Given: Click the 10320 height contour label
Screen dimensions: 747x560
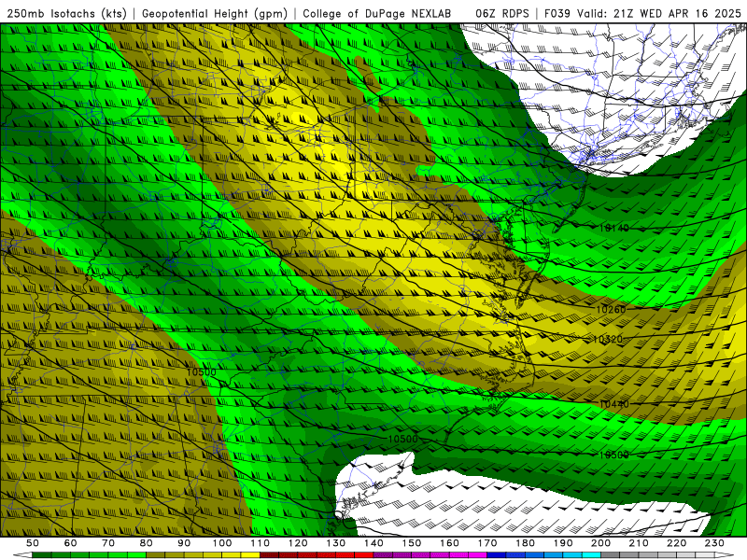Looking at the screenshot, I should 608,339.
